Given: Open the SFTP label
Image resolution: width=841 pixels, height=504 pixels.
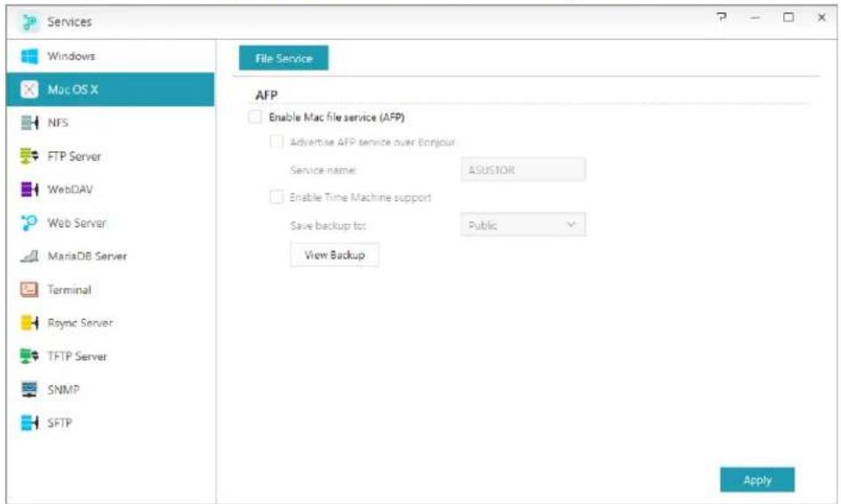Looking at the screenshot, I should pos(59,423).
